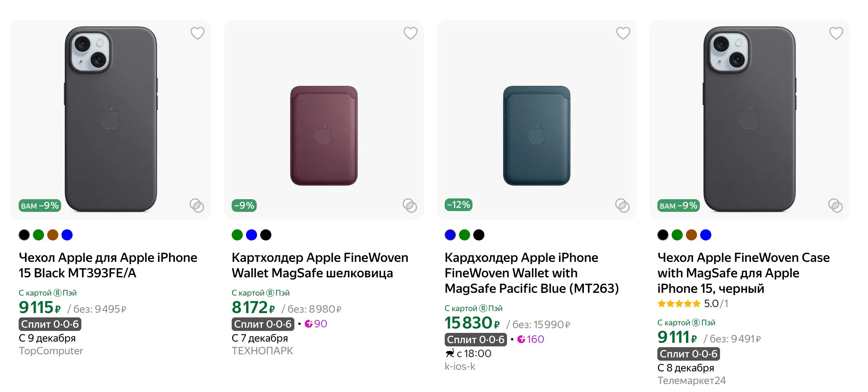Click heart icon on Pacific Blue wallet card
868x392 pixels.
(x=623, y=33)
